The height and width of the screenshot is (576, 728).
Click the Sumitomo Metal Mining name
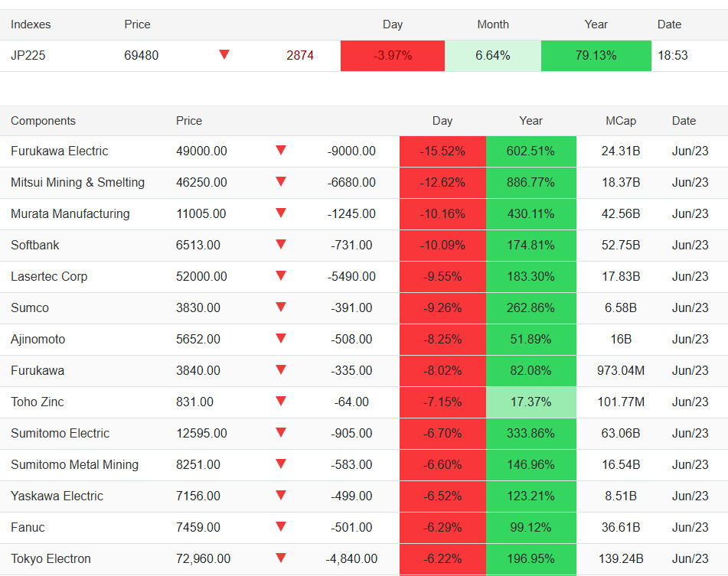(x=75, y=464)
